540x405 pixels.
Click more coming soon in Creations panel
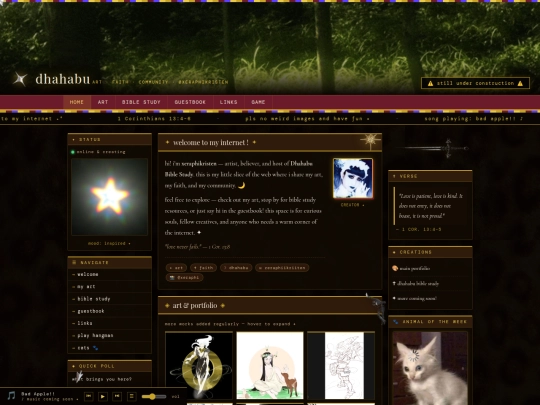point(417,299)
